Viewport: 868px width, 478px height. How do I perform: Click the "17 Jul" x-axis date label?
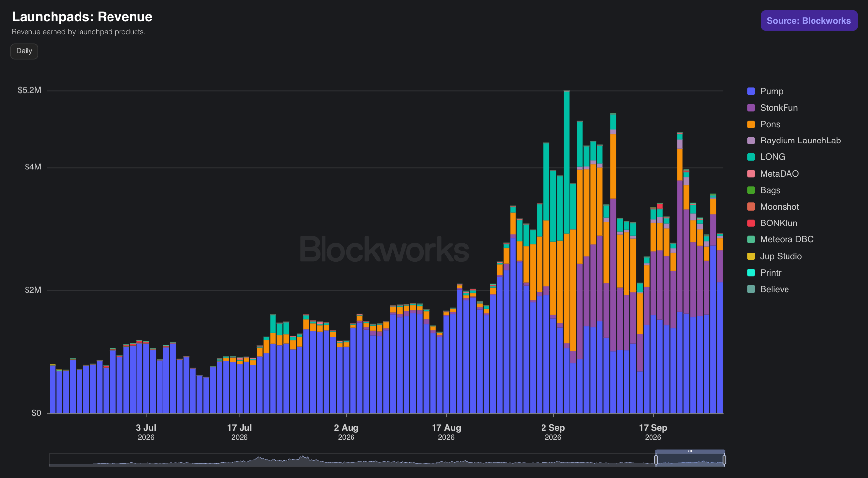click(240, 428)
